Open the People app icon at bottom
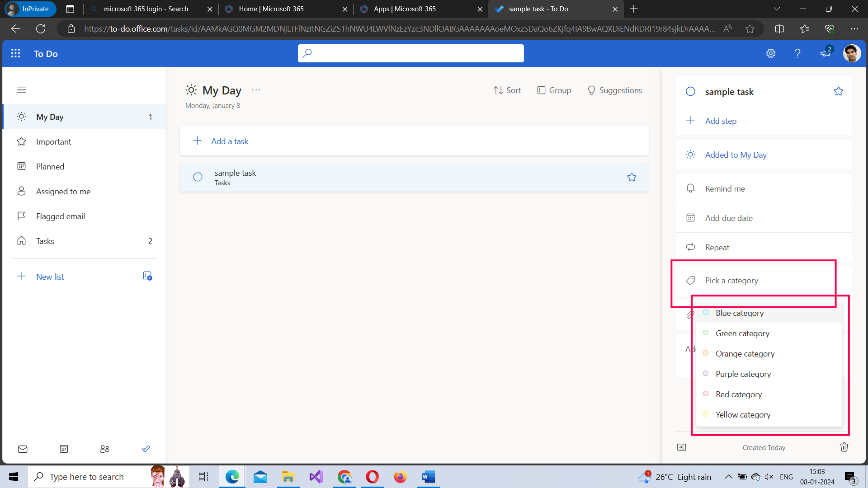This screenshot has height=488, width=868. coord(104,449)
